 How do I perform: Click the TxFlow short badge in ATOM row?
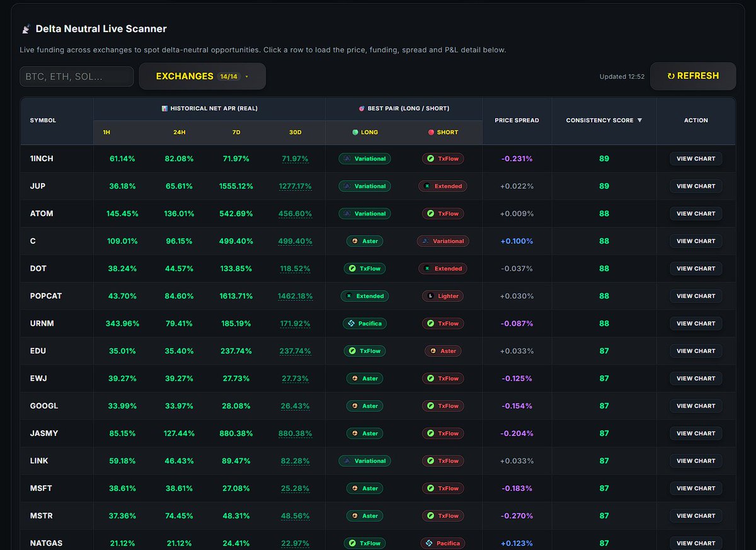pos(443,214)
